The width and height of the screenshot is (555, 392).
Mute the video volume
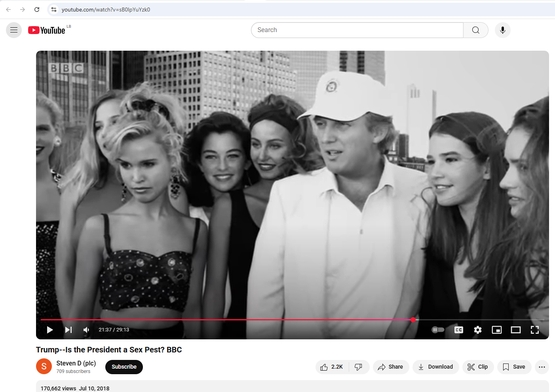coord(86,330)
